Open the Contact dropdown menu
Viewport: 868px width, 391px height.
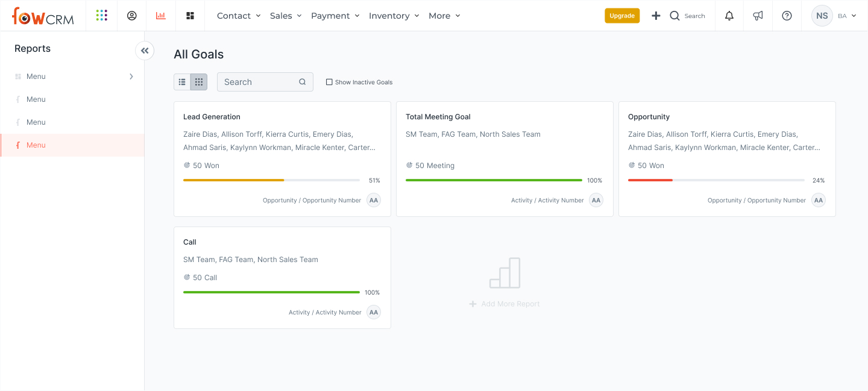[239, 16]
